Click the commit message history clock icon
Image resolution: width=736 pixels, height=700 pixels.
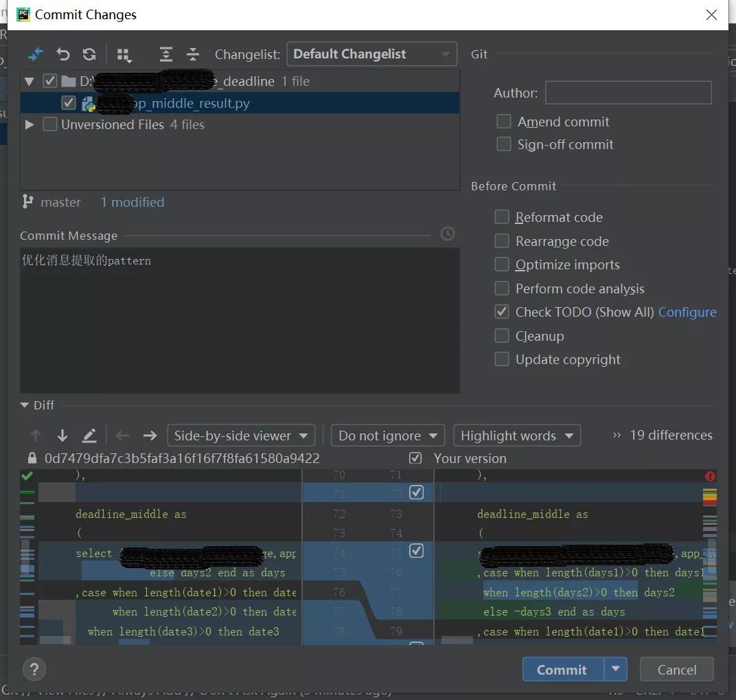point(448,234)
